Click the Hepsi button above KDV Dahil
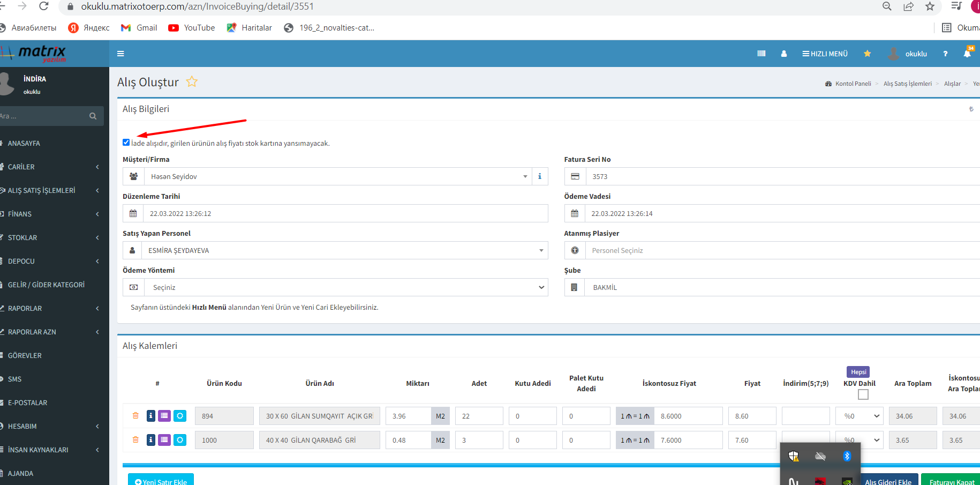 [x=858, y=372]
